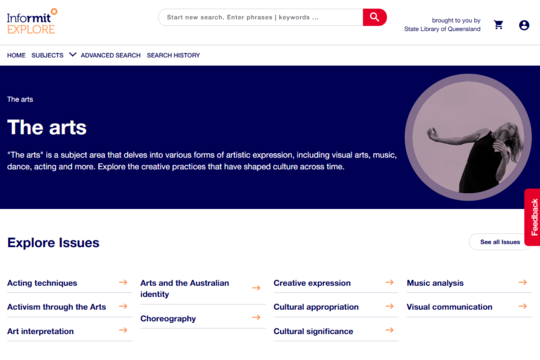Click arrow next to Choreography
The image size is (540, 360).
click(256, 318)
